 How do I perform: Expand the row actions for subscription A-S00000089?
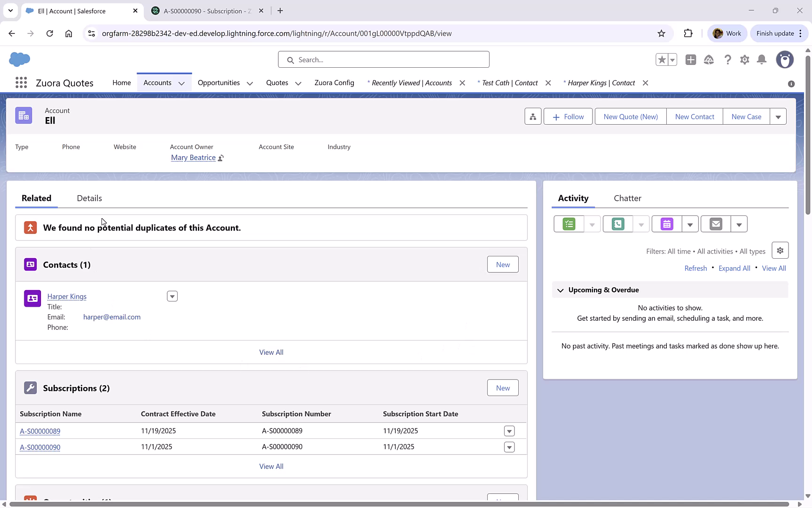(509, 431)
